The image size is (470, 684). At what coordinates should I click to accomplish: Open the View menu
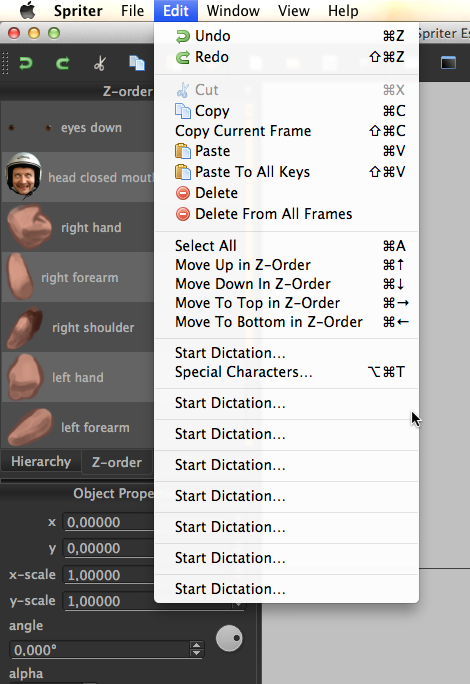click(x=294, y=10)
